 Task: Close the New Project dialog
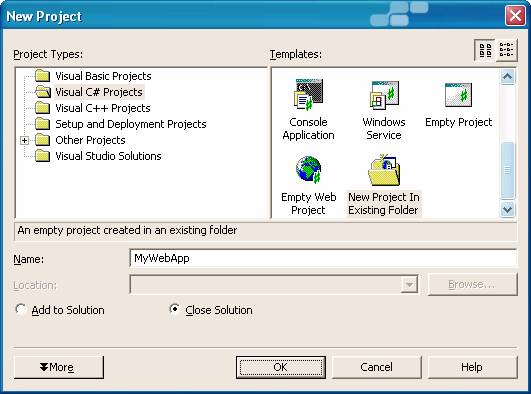(515, 16)
